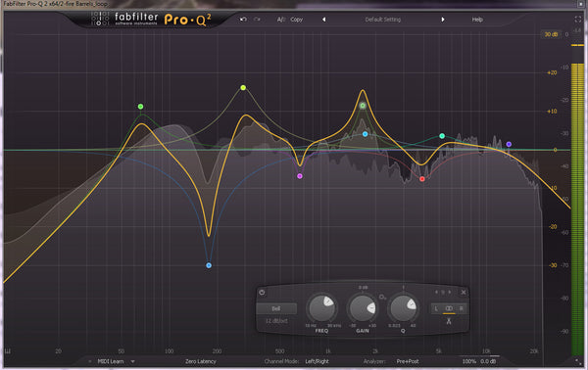
Task: Change Channel Mode Left/Right setting
Action: tap(317, 361)
